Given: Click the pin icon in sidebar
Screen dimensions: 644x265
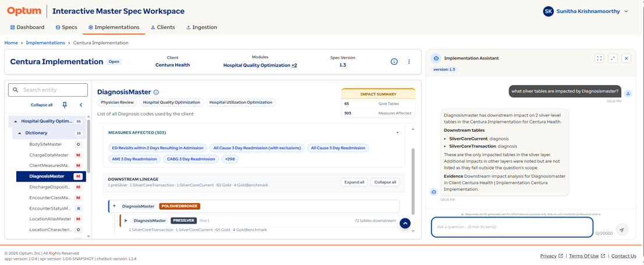Looking at the screenshot, I should click(65, 105).
